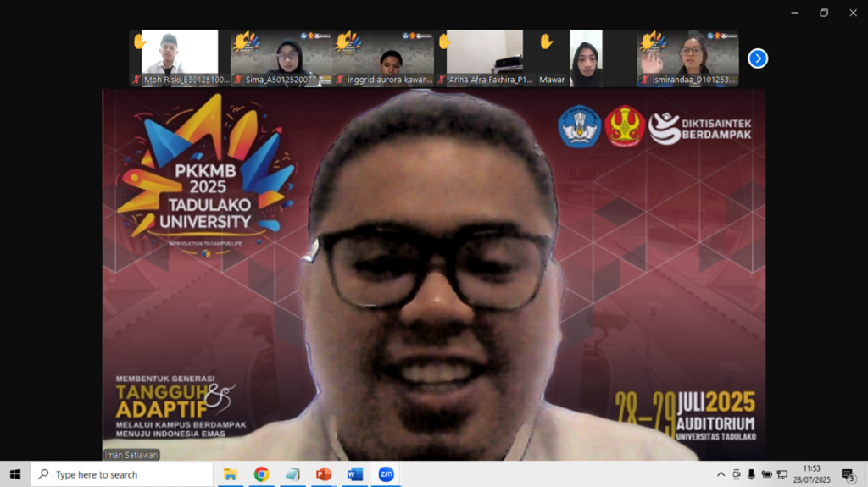Click muted mic icon beside Sima_A5012520077 name
Viewport: 868px width, 487px height.
tap(238, 80)
